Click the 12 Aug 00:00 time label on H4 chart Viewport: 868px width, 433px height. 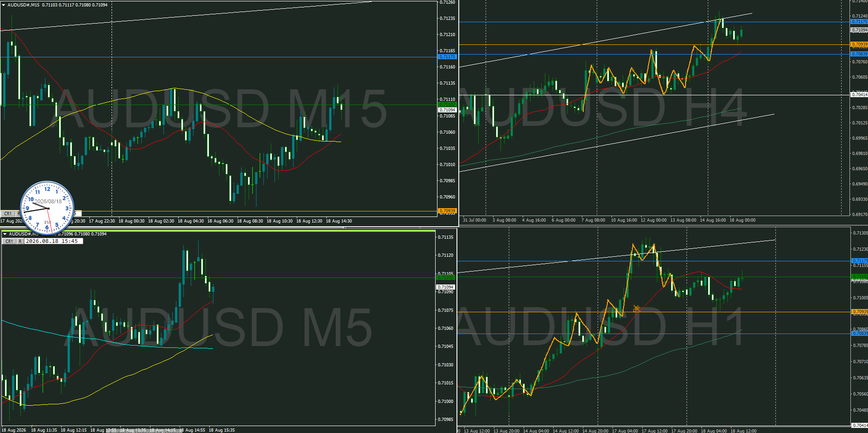click(654, 220)
